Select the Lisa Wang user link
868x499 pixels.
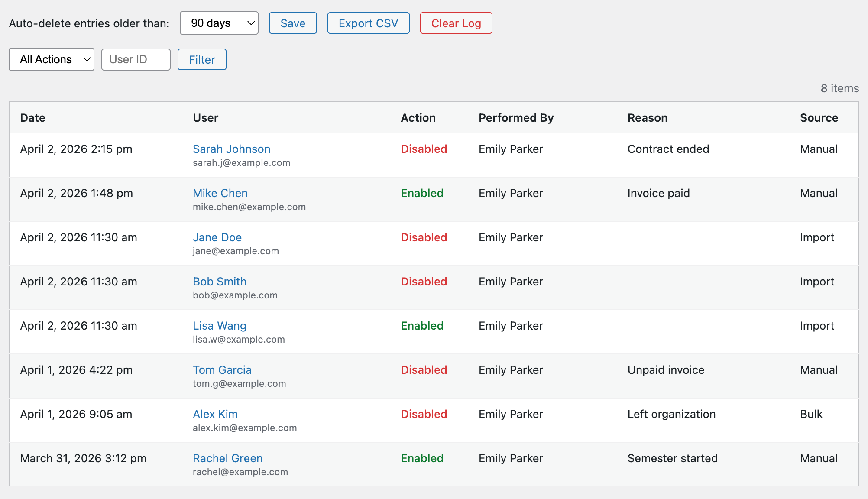click(x=220, y=326)
